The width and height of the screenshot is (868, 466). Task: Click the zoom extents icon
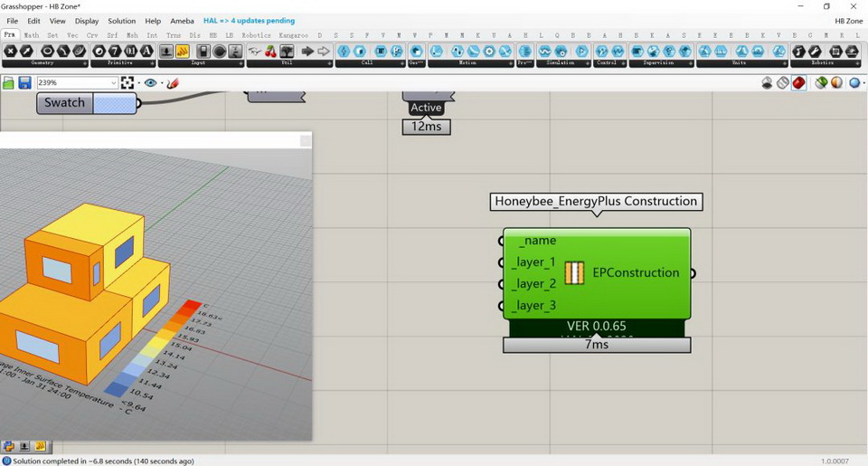[x=127, y=83]
